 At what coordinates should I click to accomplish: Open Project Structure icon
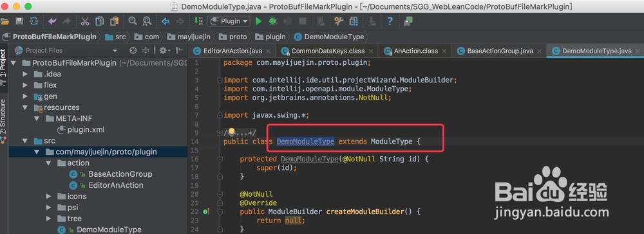pyautogui.click(x=353, y=21)
